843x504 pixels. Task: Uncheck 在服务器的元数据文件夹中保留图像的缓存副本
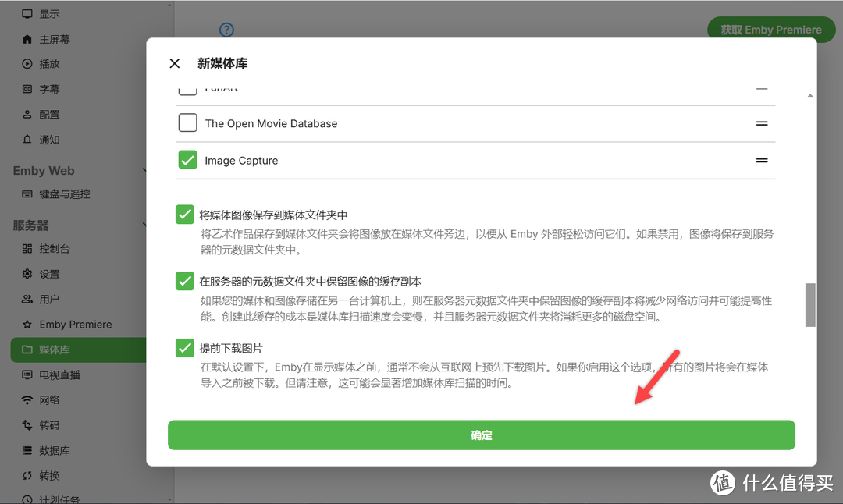pyautogui.click(x=185, y=281)
